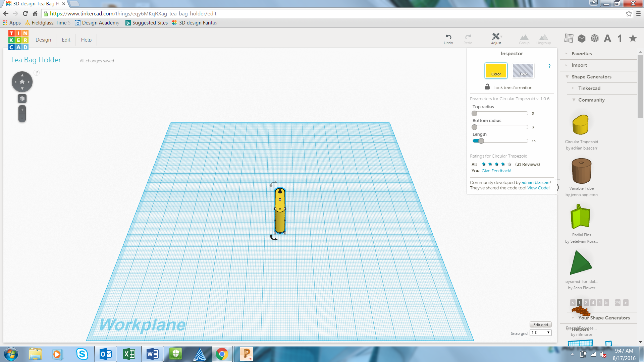Toggle perspective view cube button
644x362 pixels.
[x=22, y=99]
